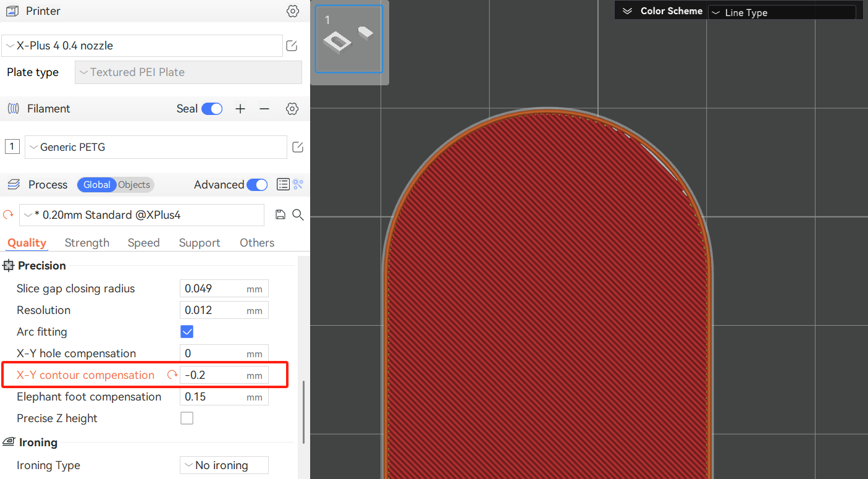Click the settings panel scrollbar

(x=303, y=412)
